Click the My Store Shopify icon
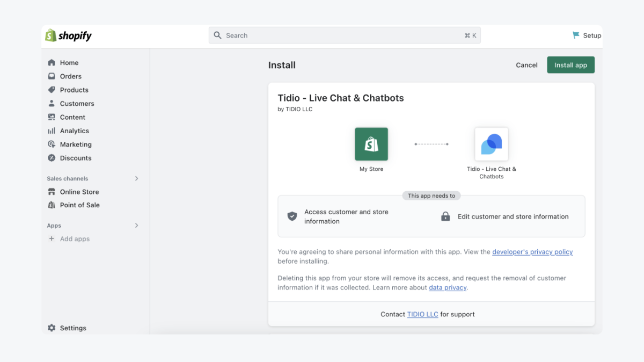Screen dimensions: 644x362 [371, 144]
